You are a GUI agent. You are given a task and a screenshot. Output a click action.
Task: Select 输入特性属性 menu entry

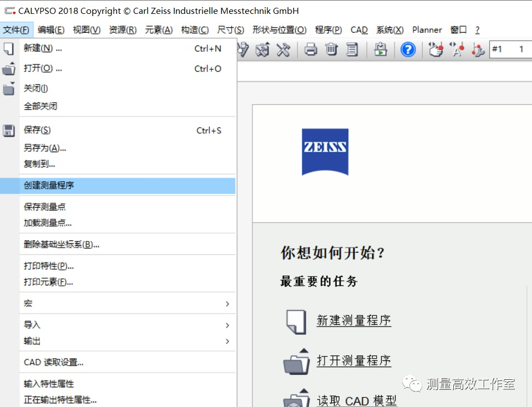(118, 384)
